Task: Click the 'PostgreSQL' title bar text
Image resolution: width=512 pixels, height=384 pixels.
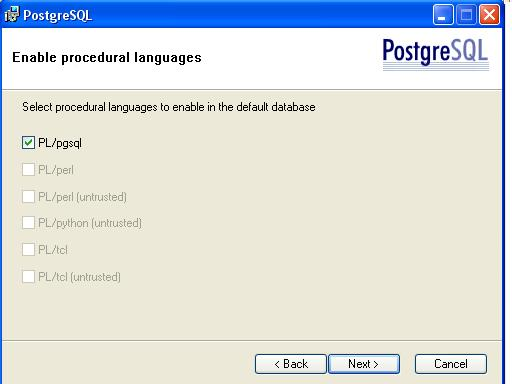Action: (57, 15)
